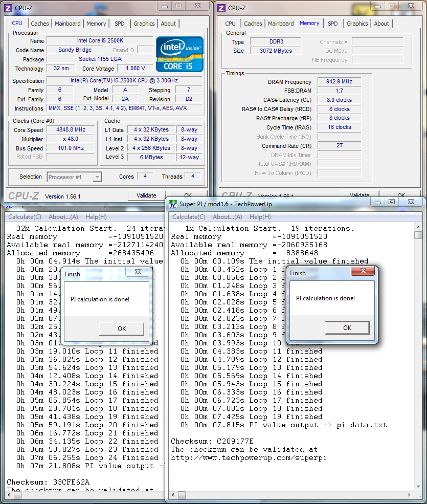Screen dimensions: 427x504
Task: Click horizontal scrollbar thumb in 1M Super PI window
Action: 182,495
